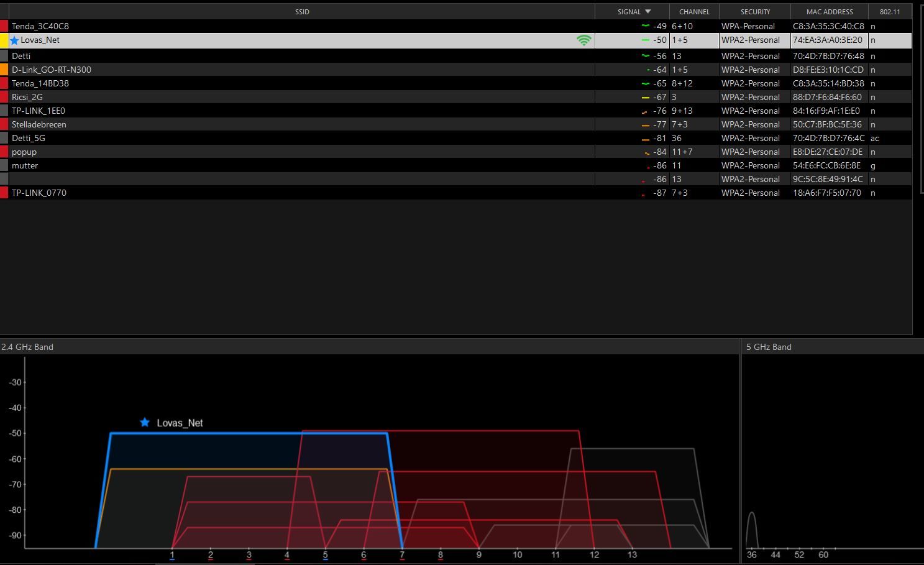
Task: Select the D-Link_GO-RT-N300 network
Action: [456, 70]
